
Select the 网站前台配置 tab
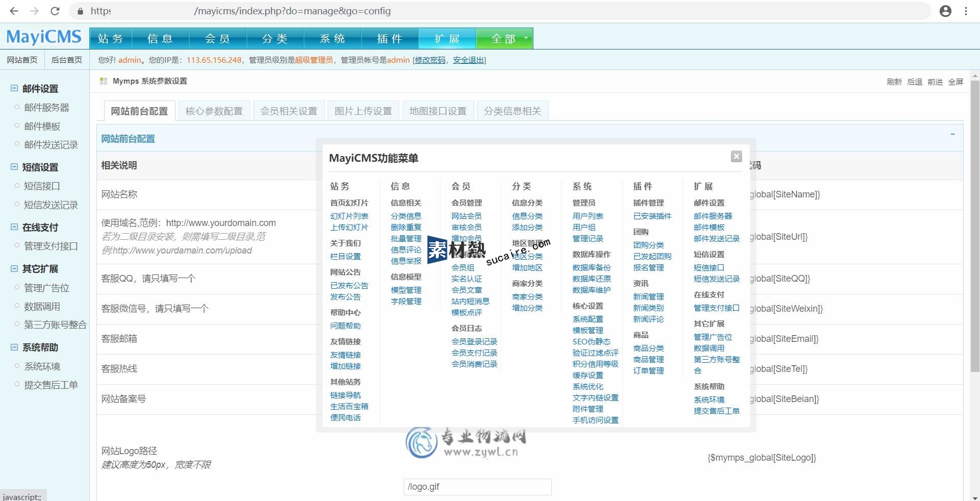139,111
